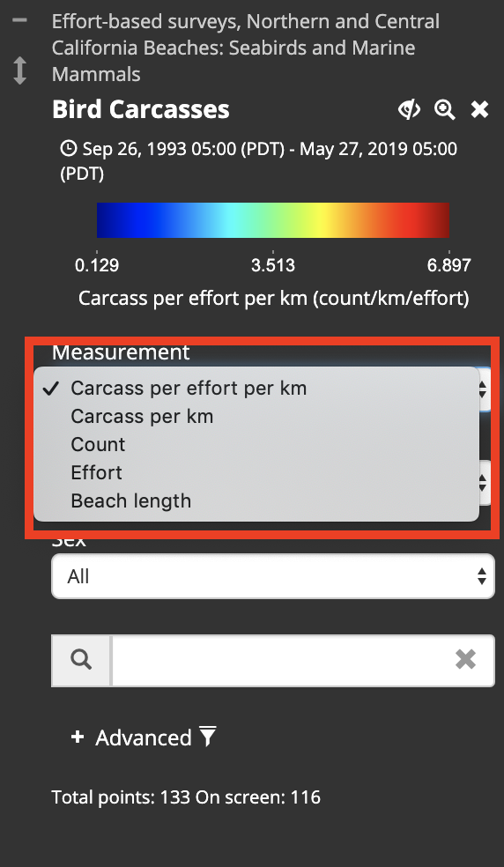Click the Advanced label text
Image resolution: width=504 pixels, height=867 pixels.
click(x=144, y=737)
